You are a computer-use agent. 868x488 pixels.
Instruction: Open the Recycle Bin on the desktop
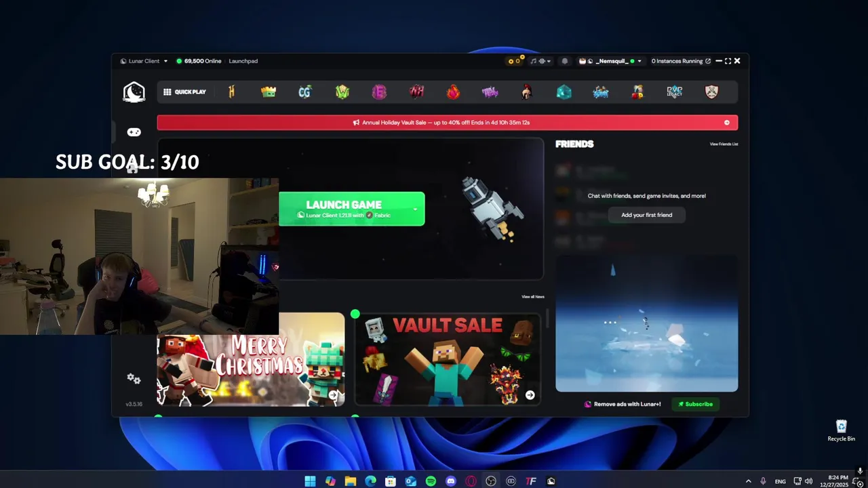point(841,430)
